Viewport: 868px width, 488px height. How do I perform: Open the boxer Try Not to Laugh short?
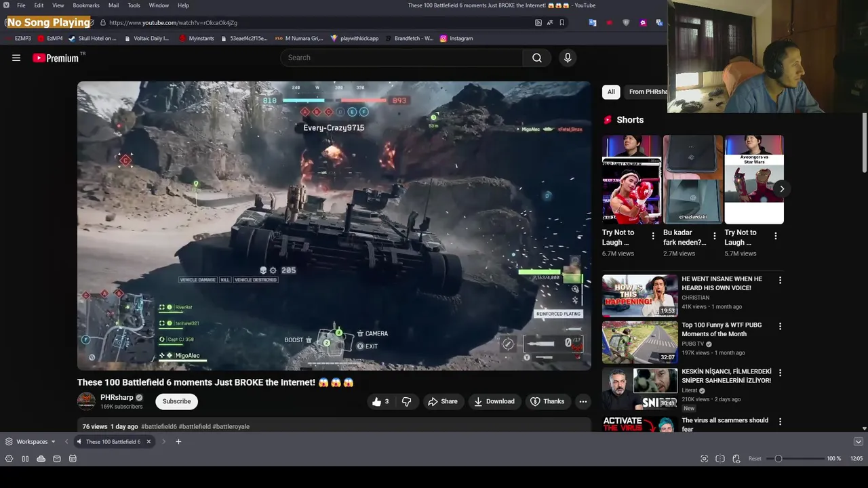631,180
